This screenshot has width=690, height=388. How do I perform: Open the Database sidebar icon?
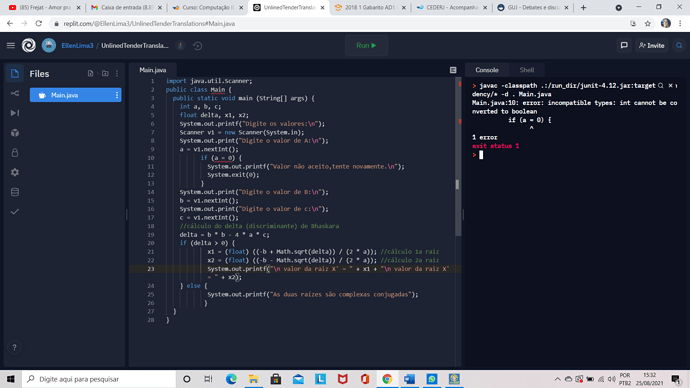click(15, 192)
